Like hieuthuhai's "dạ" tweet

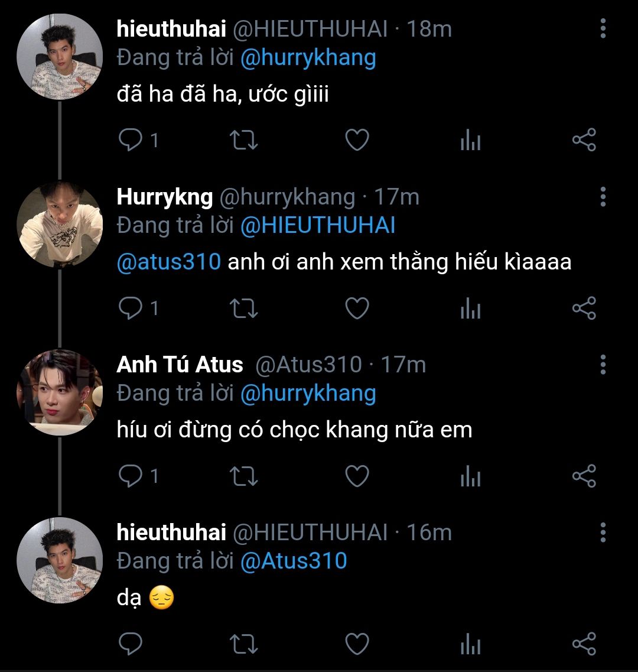click(x=357, y=644)
